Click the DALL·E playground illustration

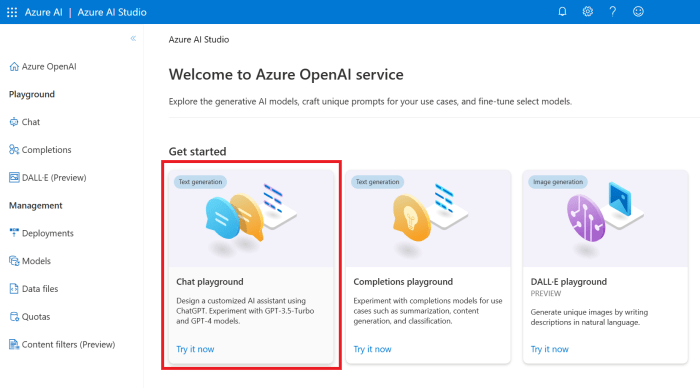tap(605, 219)
